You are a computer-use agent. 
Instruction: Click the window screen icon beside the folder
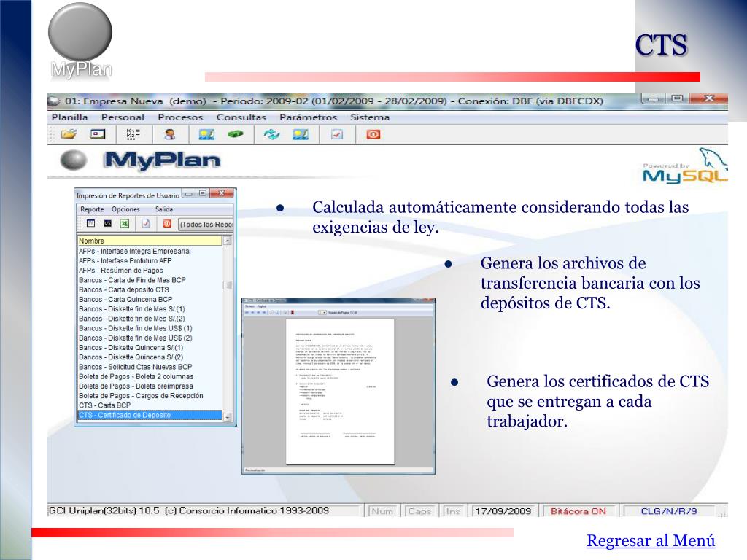[x=98, y=134]
